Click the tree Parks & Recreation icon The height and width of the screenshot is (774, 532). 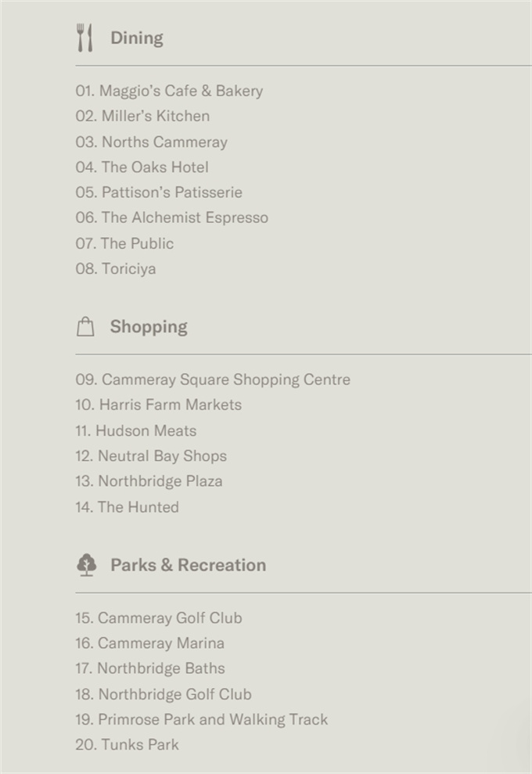87,565
